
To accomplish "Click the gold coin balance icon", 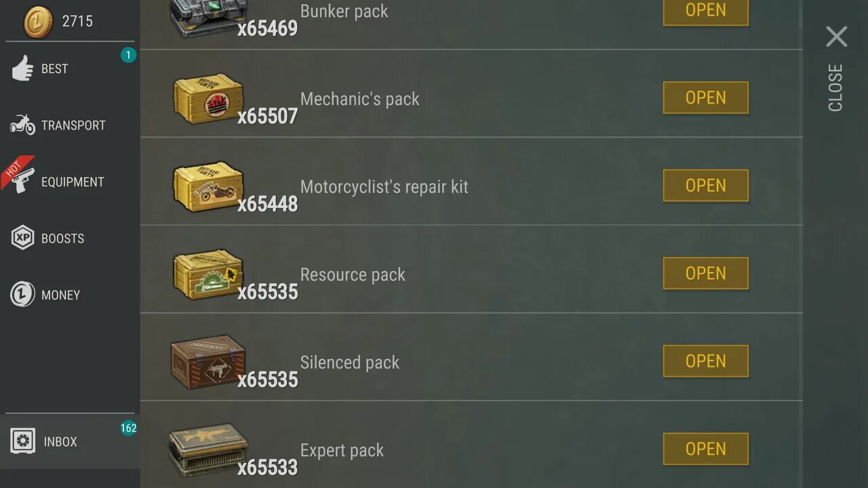I will click(x=38, y=21).
